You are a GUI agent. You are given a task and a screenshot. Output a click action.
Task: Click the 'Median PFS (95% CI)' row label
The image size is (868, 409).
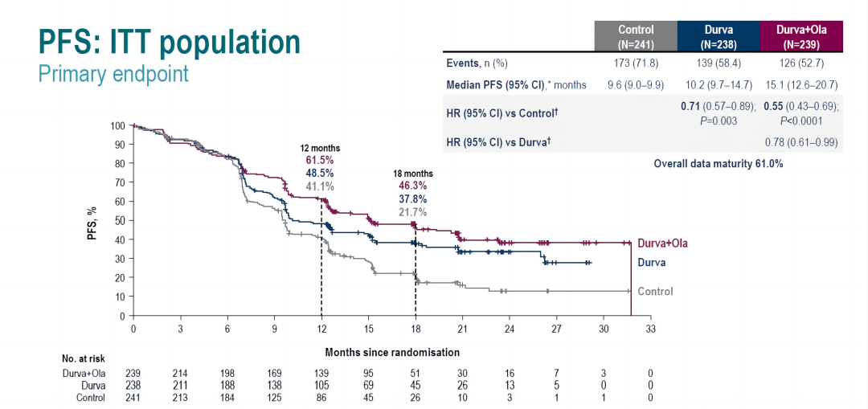516,85
